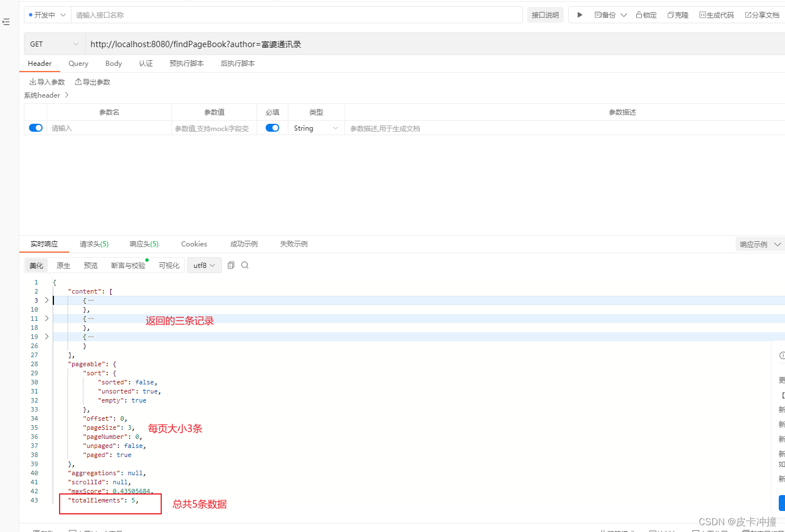Click the "unpaged": false line

114,446
